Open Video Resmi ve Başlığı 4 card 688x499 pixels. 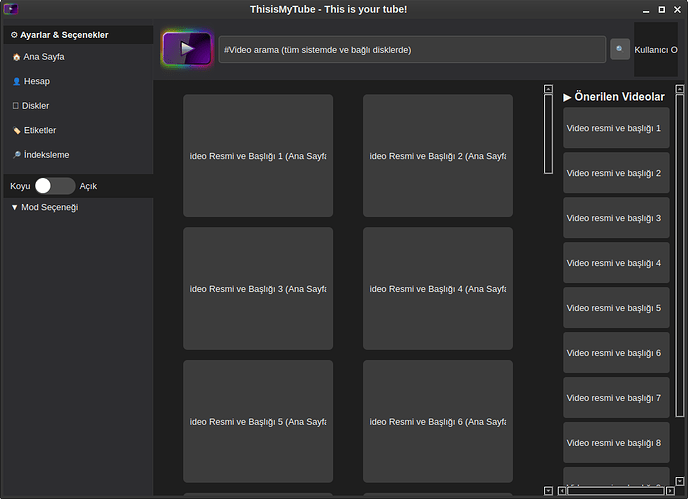tap(438, 289)
